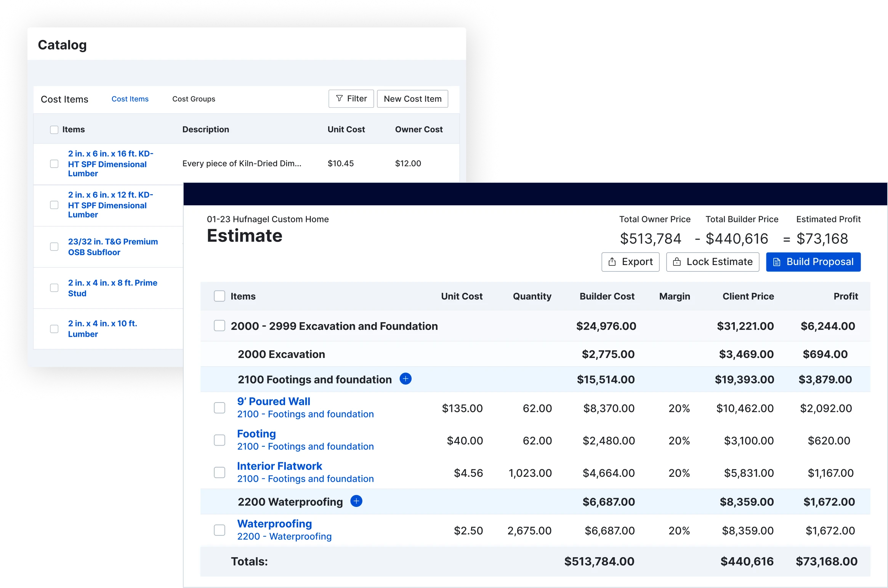Open the Waterproofing item link
Screen dimensions: 888x588
click(274, 524)
